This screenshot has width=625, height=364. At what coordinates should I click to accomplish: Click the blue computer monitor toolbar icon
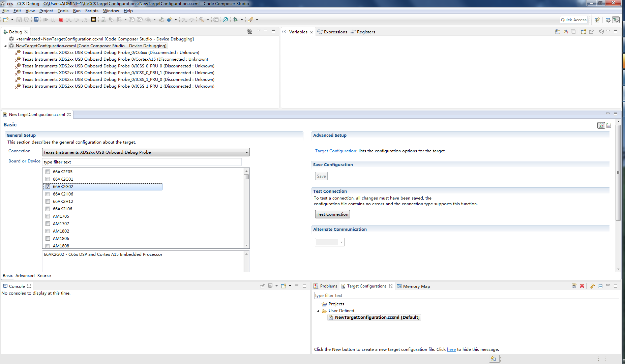(36, 20)
